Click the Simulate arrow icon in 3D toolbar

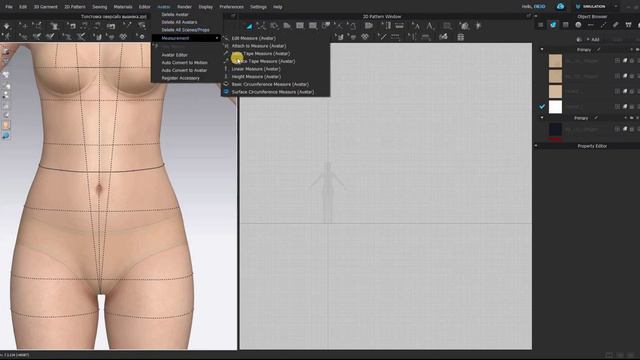[7, 26]
